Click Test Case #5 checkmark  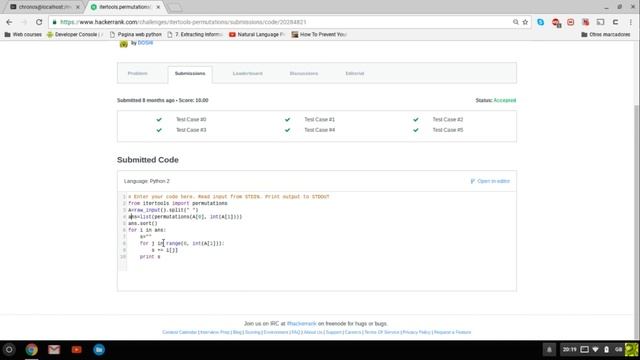pyautogui.click(x=416, y=130)
